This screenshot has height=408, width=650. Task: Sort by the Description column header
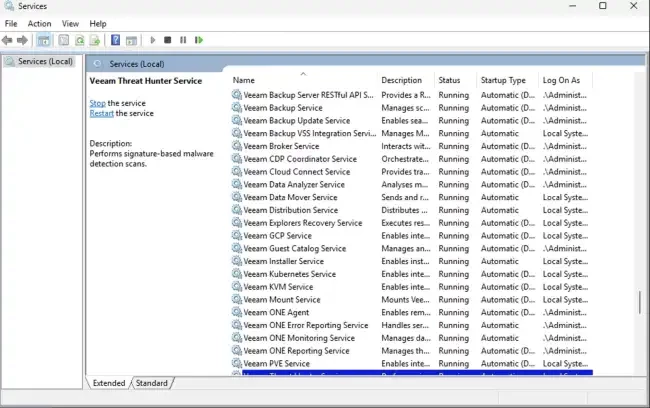[407, 80]
